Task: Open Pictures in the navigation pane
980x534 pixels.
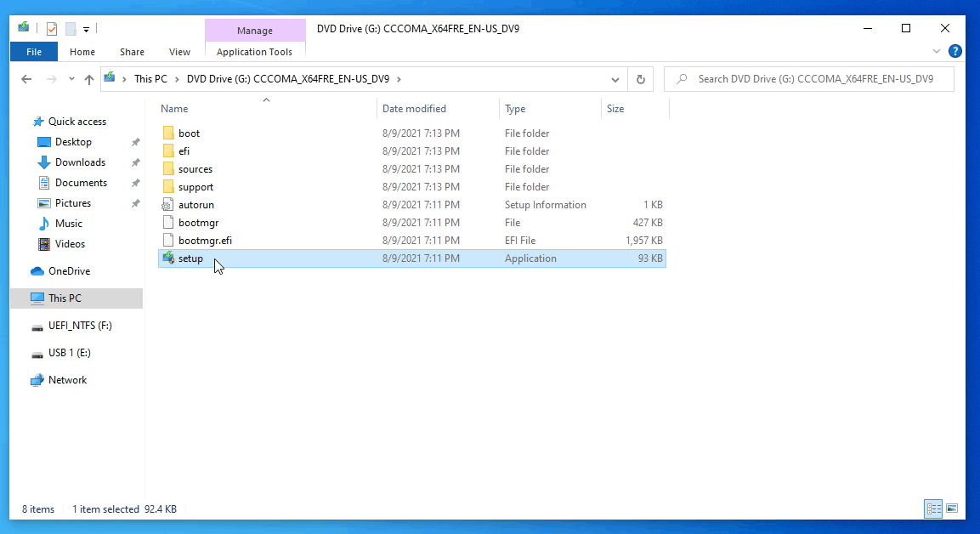Action: (x=73, y=203)
